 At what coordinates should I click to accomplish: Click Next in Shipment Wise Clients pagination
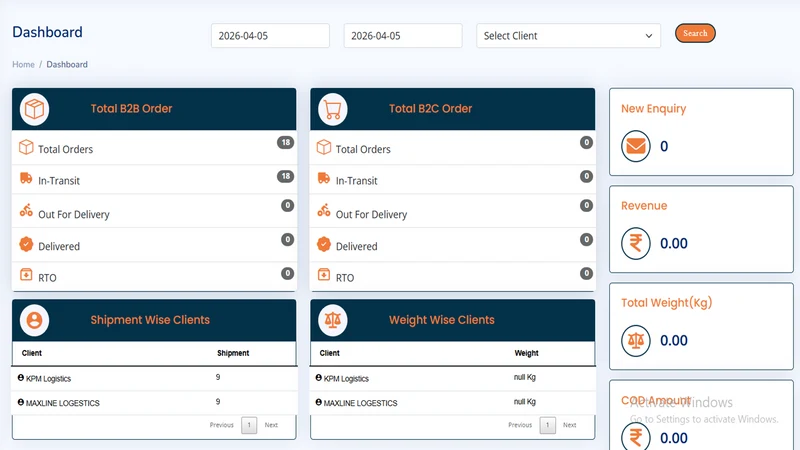click(271, 425)
